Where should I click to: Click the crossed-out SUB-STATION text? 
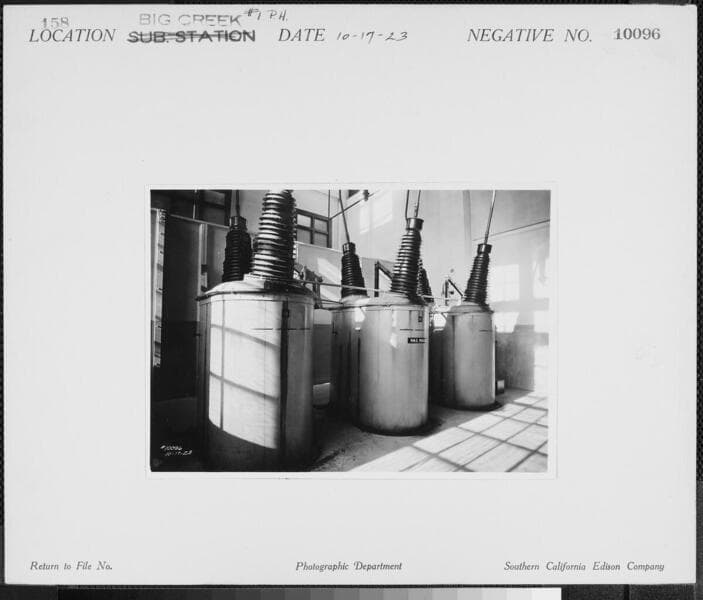pyautogui.click(x=191, y=36)
